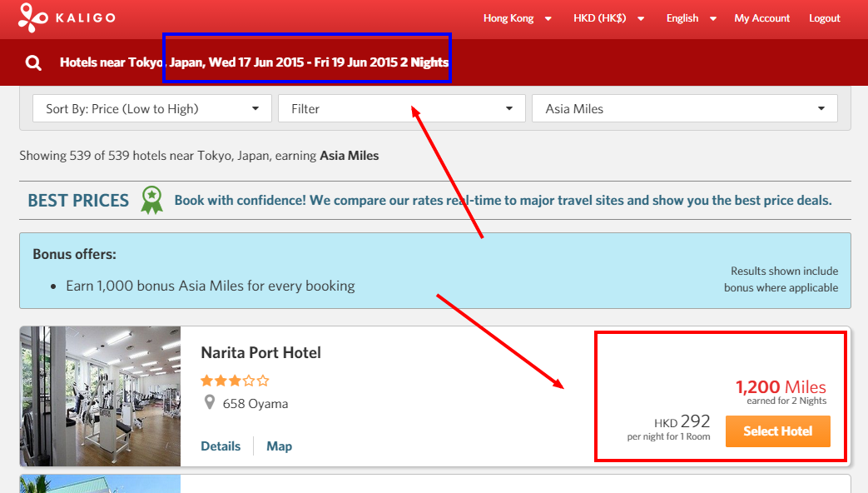868x493 pixels.
Task: Expand the Asia Miles program dropdown
Action: tap(685, 108)
